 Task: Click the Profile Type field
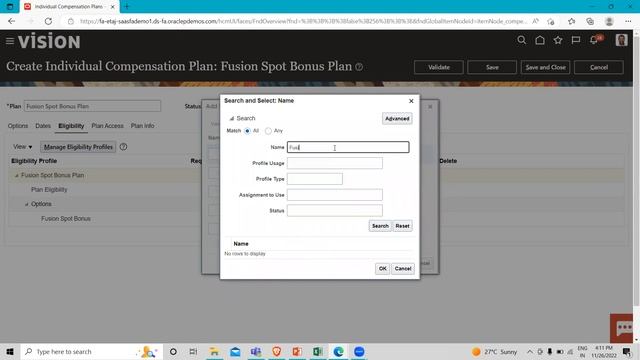(315, 179)
